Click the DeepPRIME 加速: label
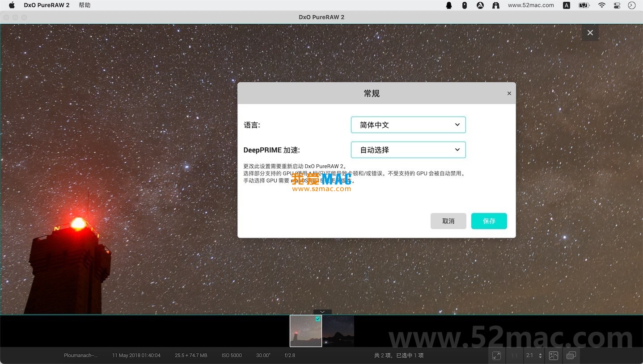643x364 pixels. 272,150
